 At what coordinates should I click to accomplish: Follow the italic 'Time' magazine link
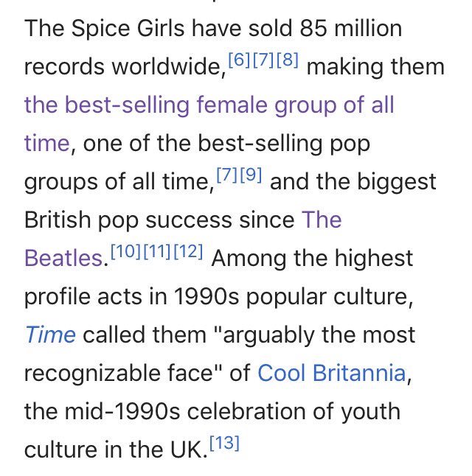[50, 335]
